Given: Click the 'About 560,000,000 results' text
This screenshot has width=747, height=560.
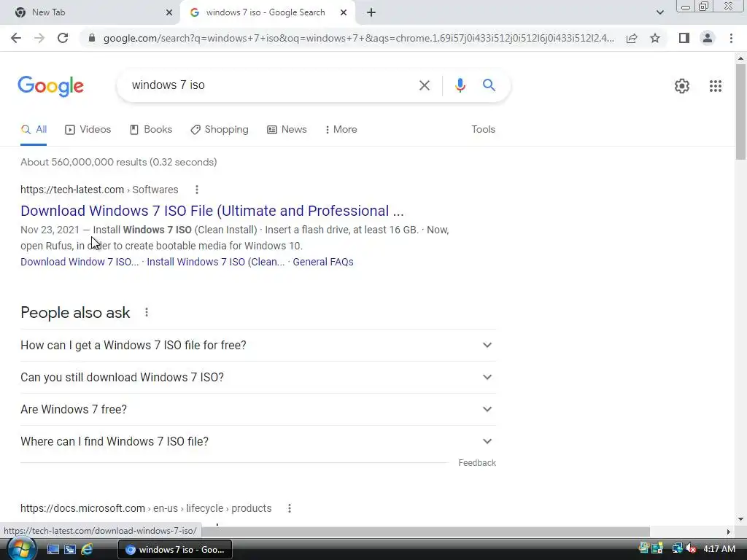Looking at the screenshot, I should pyautogui.click(x=119, y=162).
